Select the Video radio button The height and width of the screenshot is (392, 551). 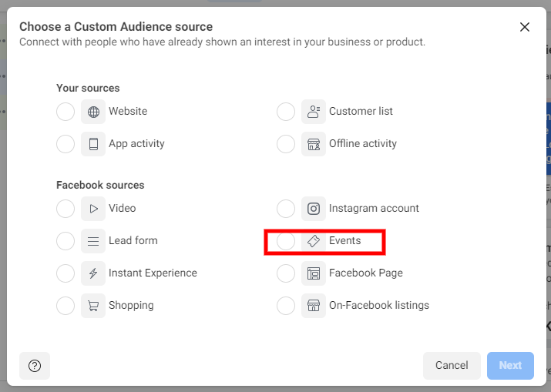click(x=66, y=209)
